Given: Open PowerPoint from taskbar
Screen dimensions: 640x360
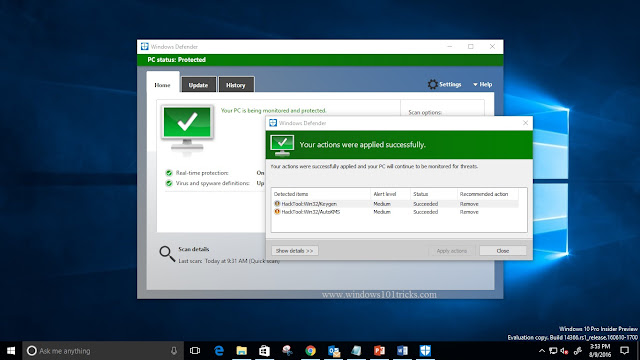Looking at the screenshot, I should (379, 351).
